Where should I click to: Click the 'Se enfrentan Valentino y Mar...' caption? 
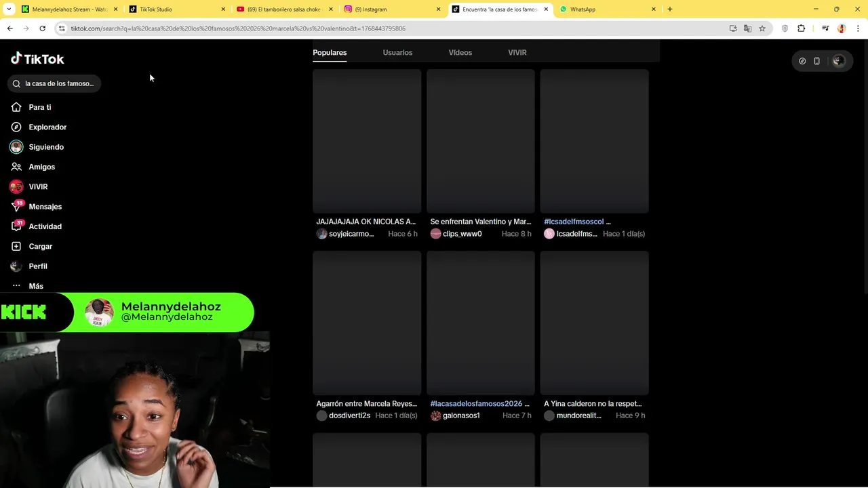click(481, 222)
